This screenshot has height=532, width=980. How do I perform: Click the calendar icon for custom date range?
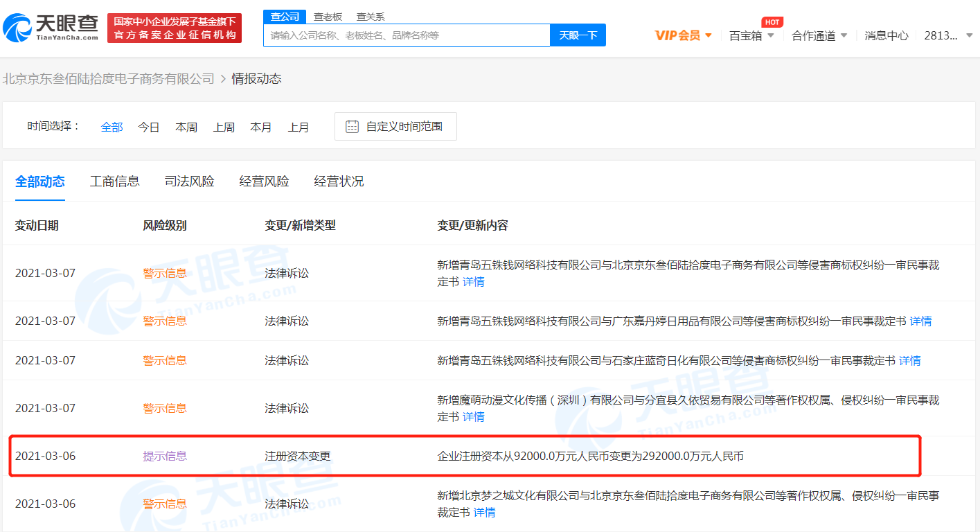click(x=353, y=126)
